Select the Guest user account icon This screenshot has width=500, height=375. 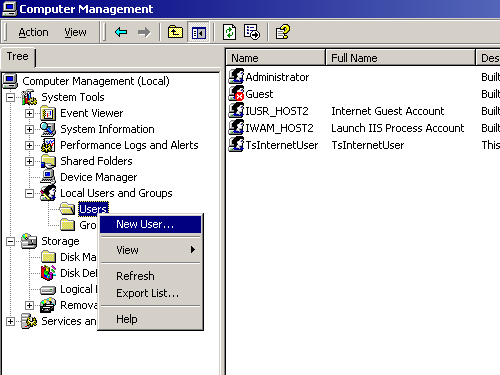(x=236, y=93)
